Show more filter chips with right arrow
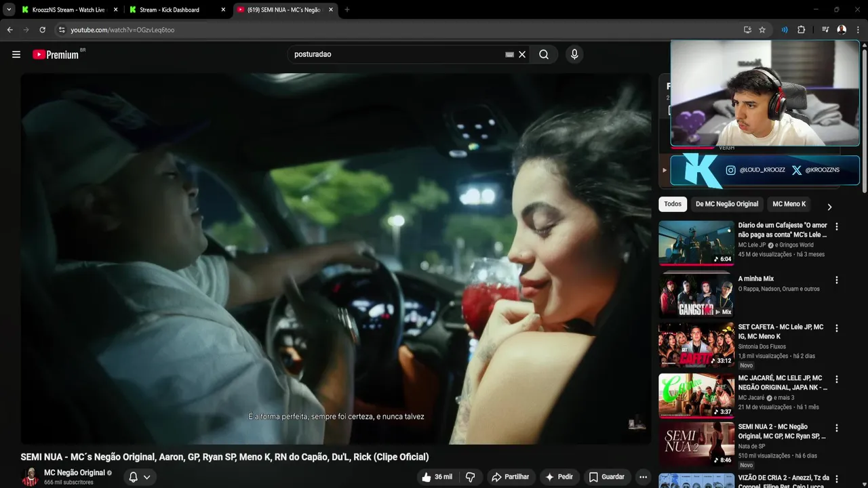The height and width of the screenshot is (488, 868). [829, 207]
